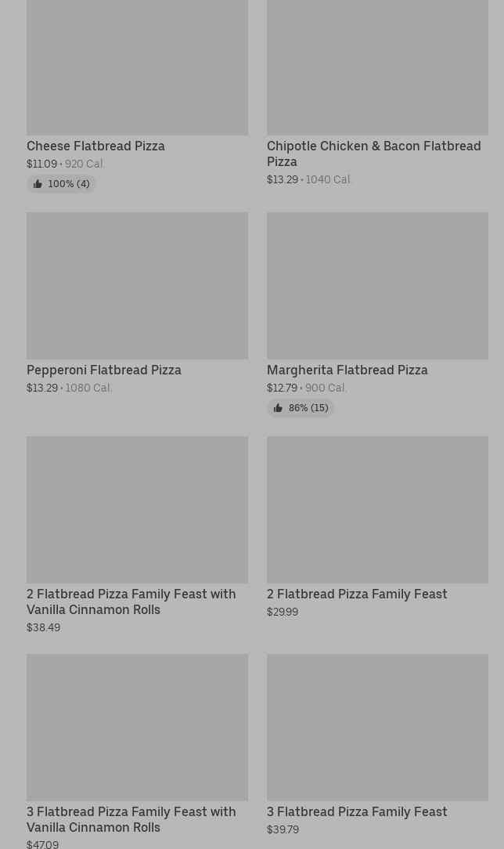Screen dimensions: 504x849
Task: Click the thumbs-up icon under Margherita Flatbread Pizza
Action: coord(278,408)
